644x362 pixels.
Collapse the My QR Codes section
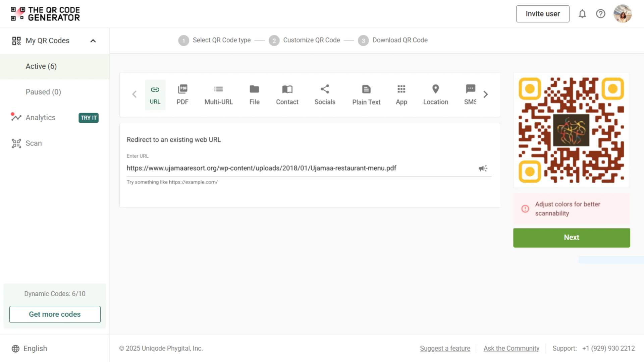[93, 41]
